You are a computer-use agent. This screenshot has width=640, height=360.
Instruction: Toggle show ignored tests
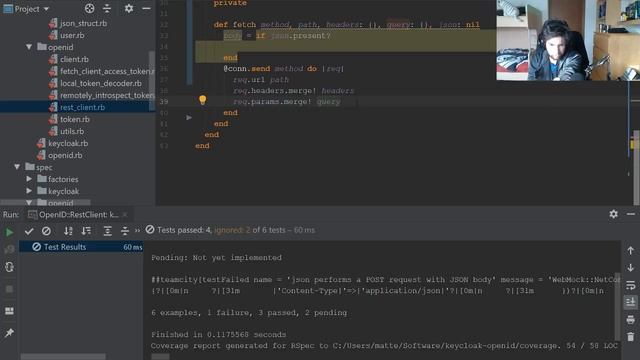tap(46, 231)
